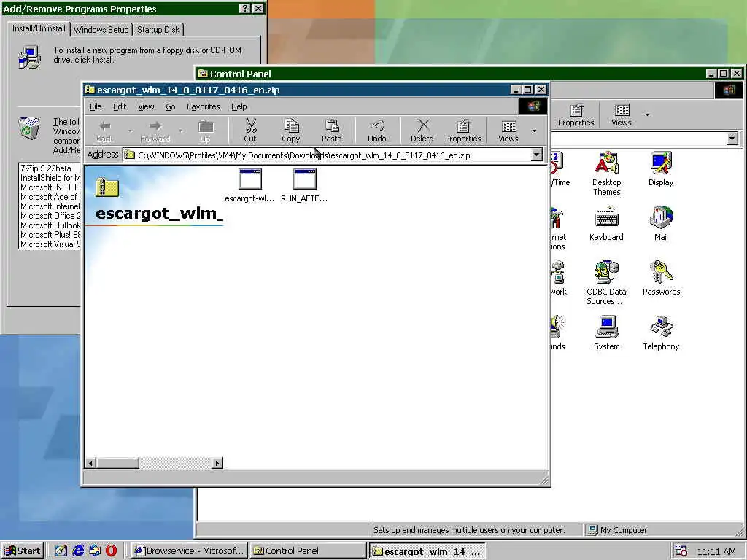Select Microsoft Age of entry in program list
The height and width of the screenshot is (560, 747).
tap(50, 197)
